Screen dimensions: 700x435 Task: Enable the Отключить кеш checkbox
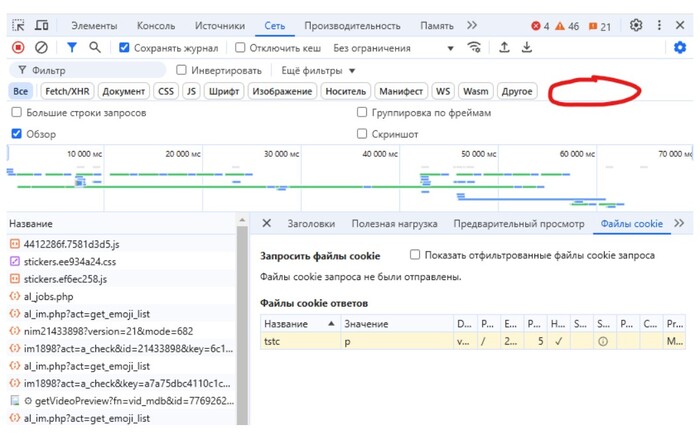(x=240, y=47)
